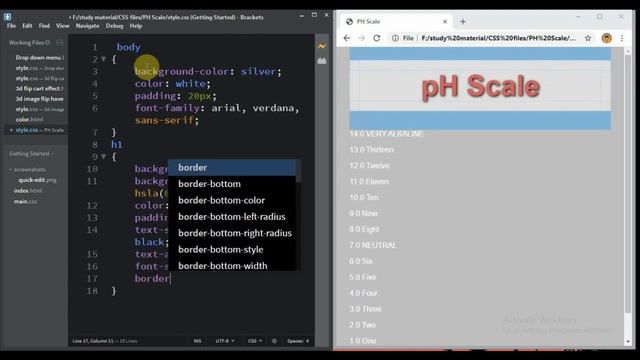
Task: Click the 'body' selector on line 1
Action: [129, 47]
